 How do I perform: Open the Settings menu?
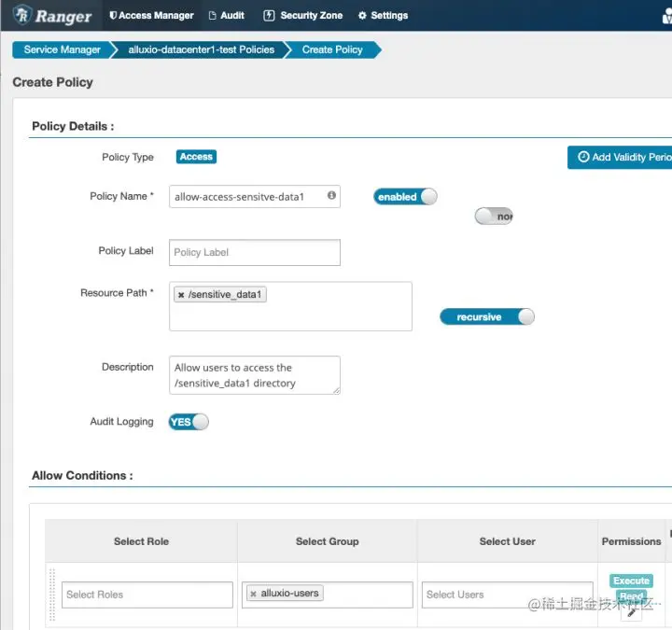click(384, 16)
